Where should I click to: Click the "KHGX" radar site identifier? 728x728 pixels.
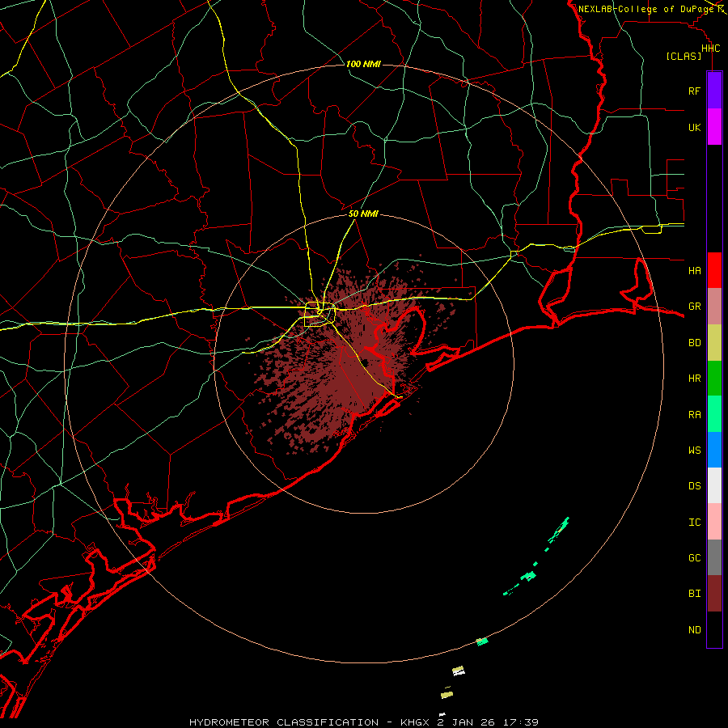[416, 722]
